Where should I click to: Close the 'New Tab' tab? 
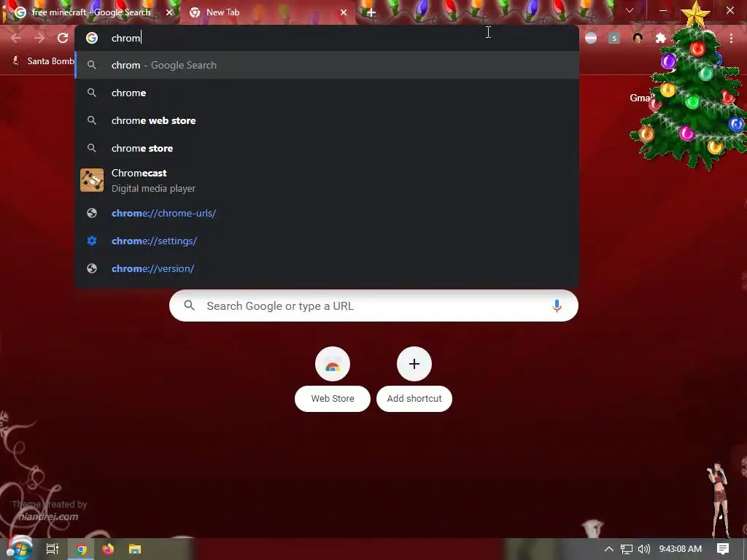click(344, 12)
